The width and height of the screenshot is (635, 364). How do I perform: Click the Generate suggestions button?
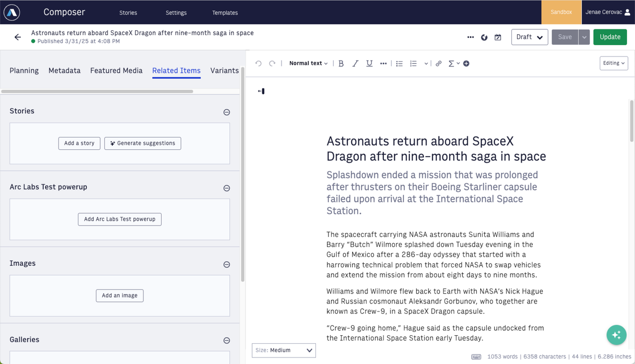(142, 143)
